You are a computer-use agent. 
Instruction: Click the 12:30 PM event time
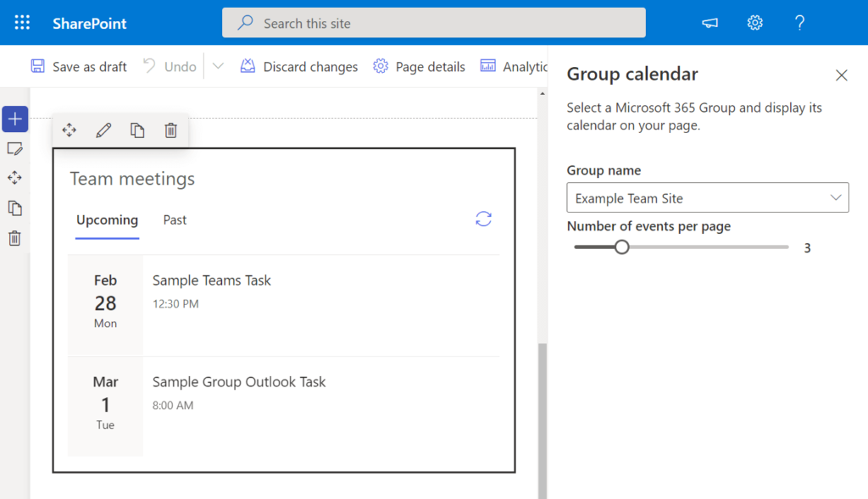(175, 303)
